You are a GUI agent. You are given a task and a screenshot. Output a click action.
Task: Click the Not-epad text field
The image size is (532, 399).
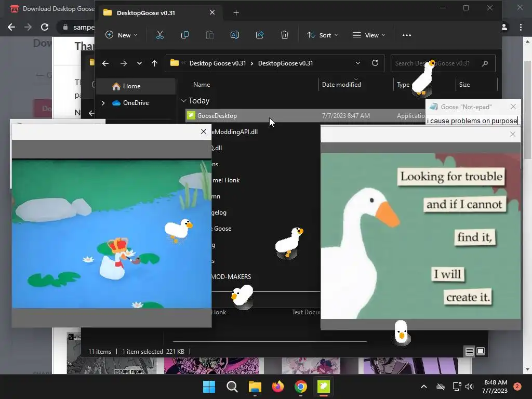coord(473,121)
